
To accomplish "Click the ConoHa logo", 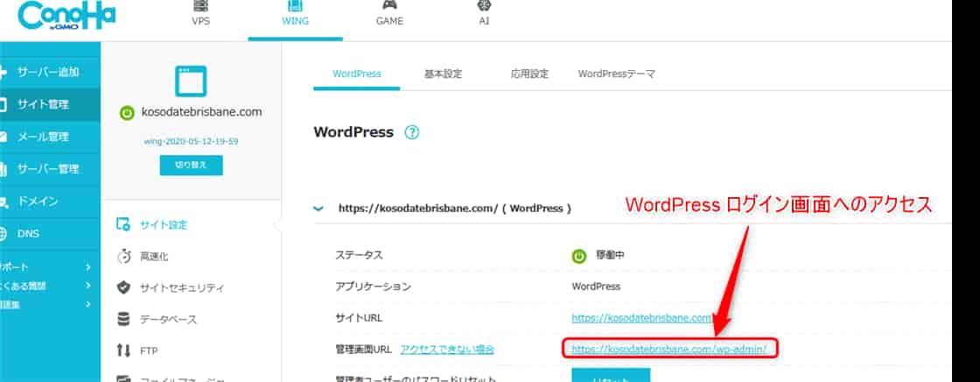I will 66,16.
